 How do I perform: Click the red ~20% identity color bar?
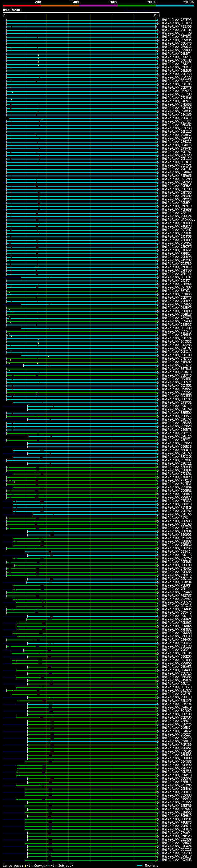[x=22, y=6]
